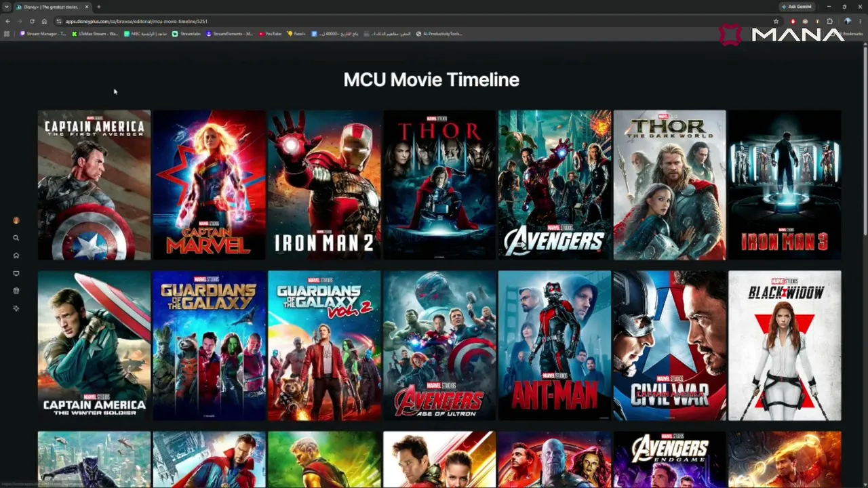
Task: Open Captain America: The First Avenger poster
Action: pyautogui.click(x=94, y=185)
